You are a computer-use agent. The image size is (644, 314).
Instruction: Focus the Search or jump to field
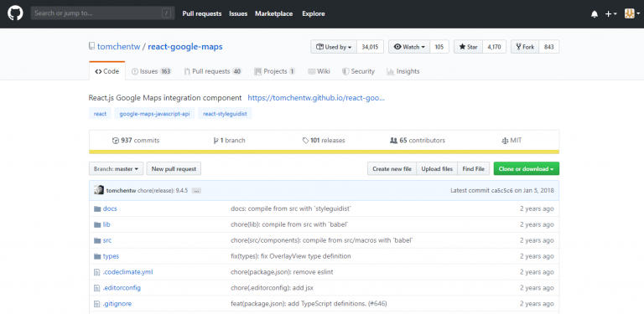(x=102, y=13)
